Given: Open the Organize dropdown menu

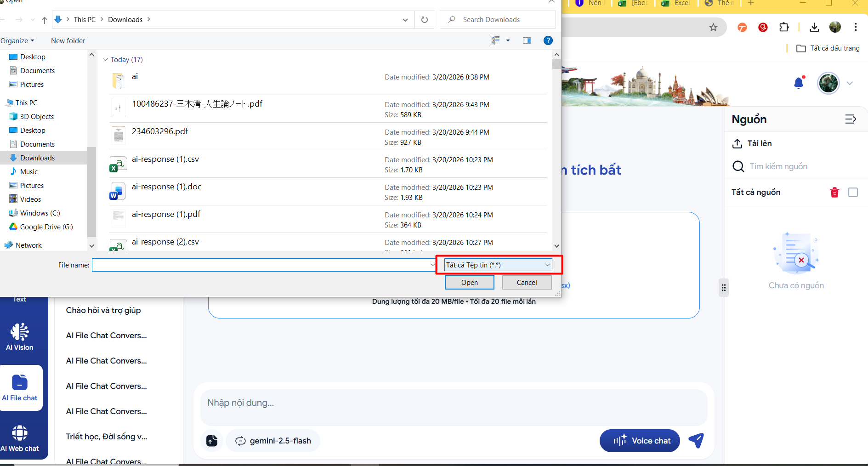Looking at the screenshot, I should pos(17,41).
